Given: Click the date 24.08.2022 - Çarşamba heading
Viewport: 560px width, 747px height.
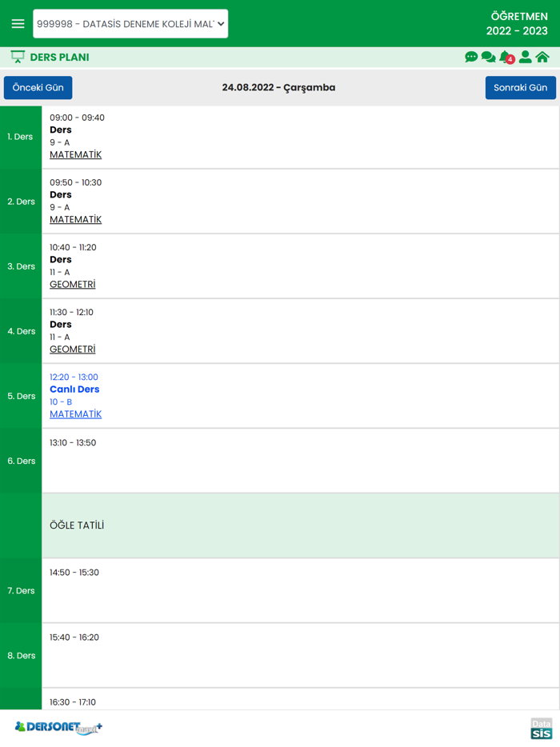Looking at the screenshot, I should pyautogui.click(x=279, y=88).
